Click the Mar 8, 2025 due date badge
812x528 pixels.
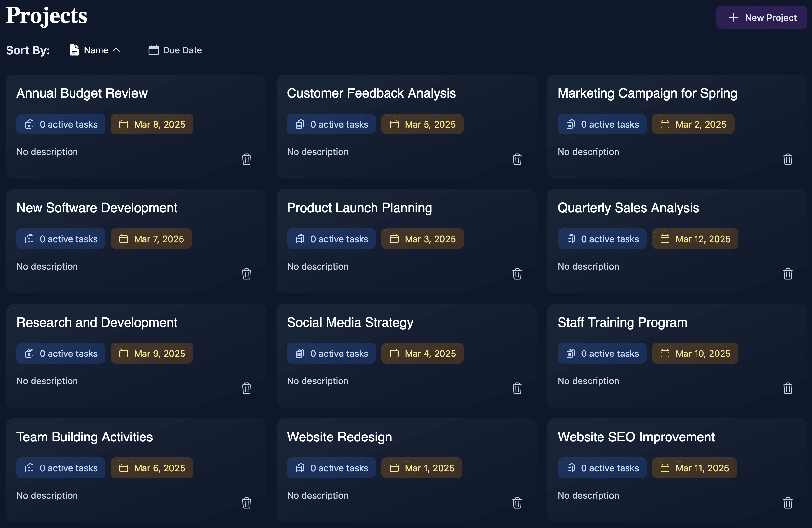152,124
